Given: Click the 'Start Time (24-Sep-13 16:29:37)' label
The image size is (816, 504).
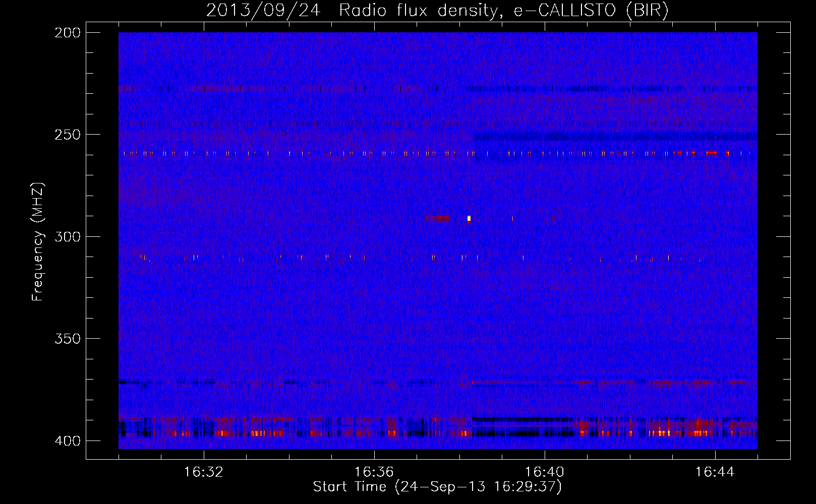Looking at the screenshot, I should 437,487.
